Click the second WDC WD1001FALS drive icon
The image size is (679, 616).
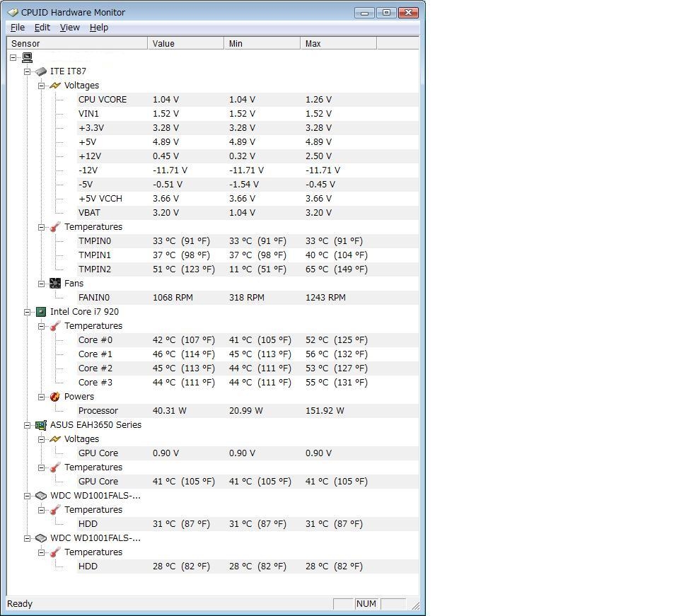[41, 538]
